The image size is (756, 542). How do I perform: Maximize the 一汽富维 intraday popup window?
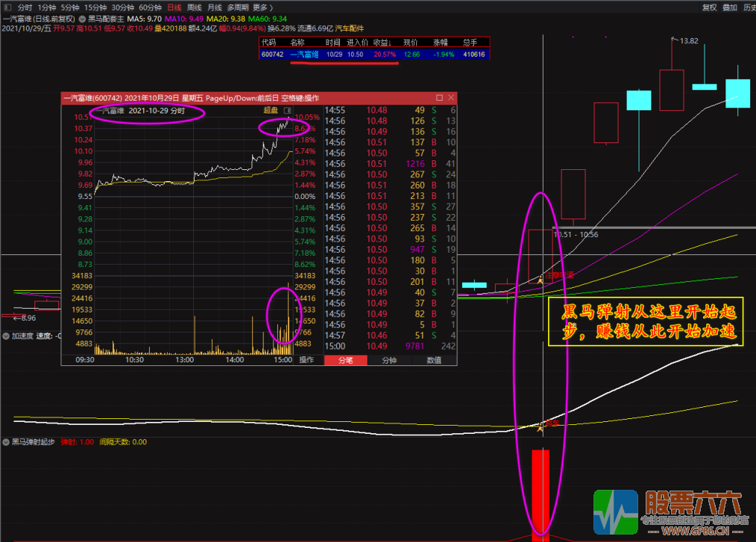439,98
